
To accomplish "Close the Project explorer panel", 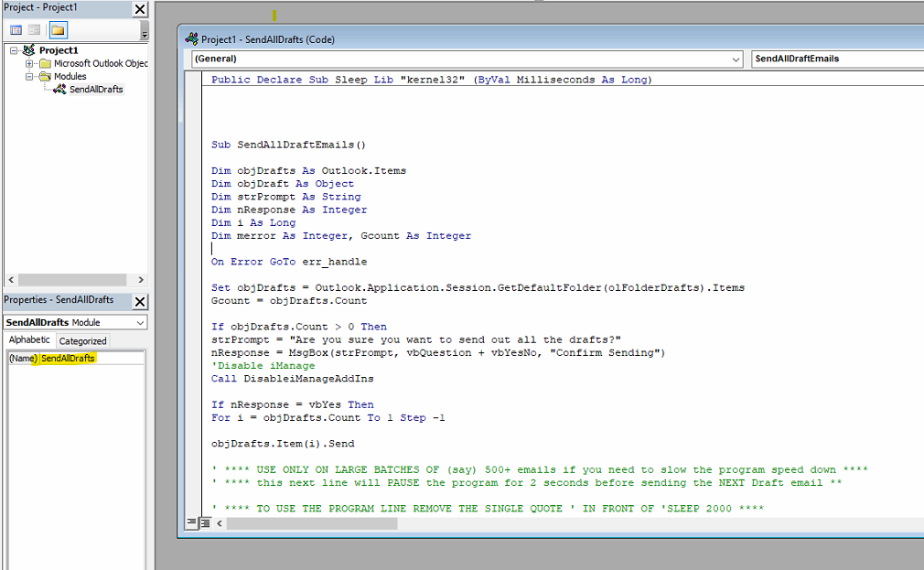I will pos(139,9).
